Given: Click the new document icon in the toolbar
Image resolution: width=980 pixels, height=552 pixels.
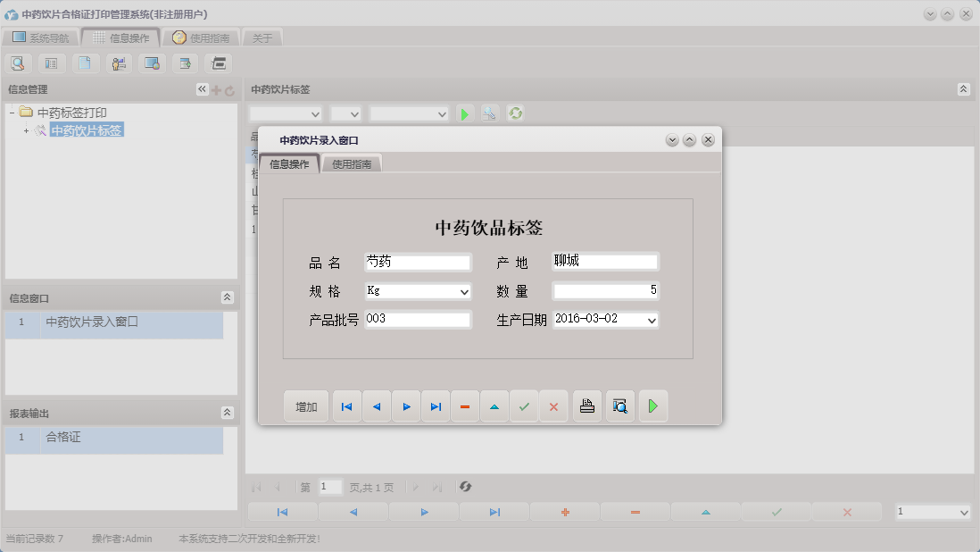Looking at the screenshot, I should [86, 63].
